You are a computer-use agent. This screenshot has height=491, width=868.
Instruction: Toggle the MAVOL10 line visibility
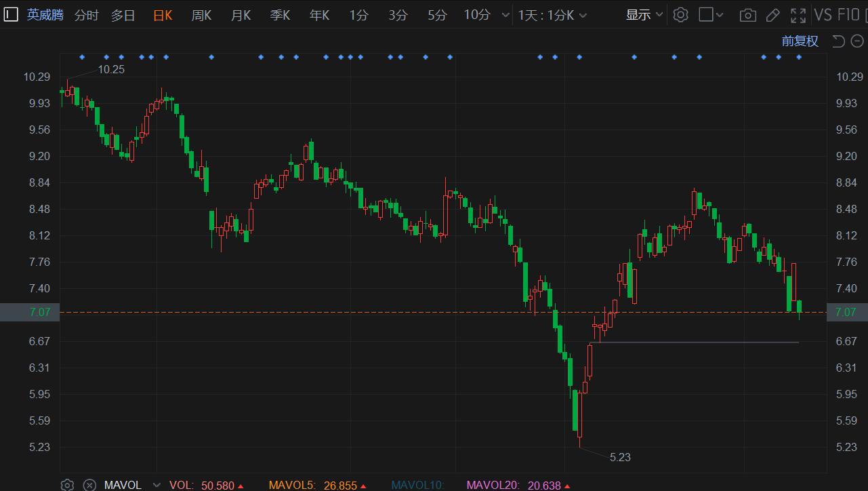click(417, 485)
